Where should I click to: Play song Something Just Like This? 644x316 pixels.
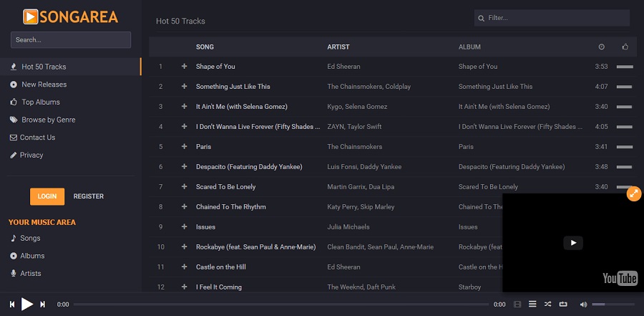(x=233, y=87)
